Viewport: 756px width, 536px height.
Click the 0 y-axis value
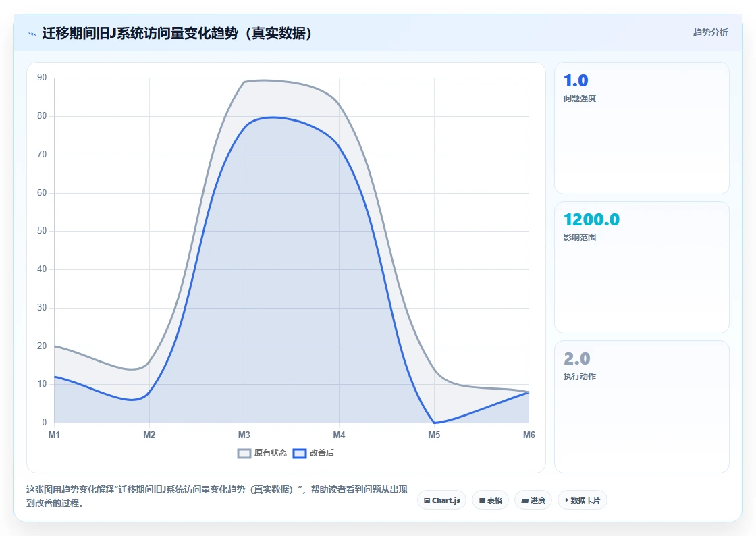click(45, 422)
